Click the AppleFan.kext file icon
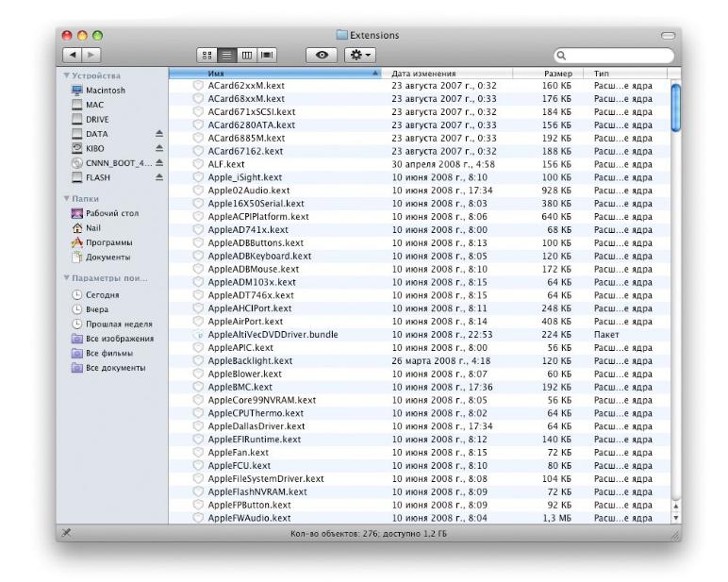Image resolution: width=728 pixels, height=582 pixels. (x=198, y=453)
